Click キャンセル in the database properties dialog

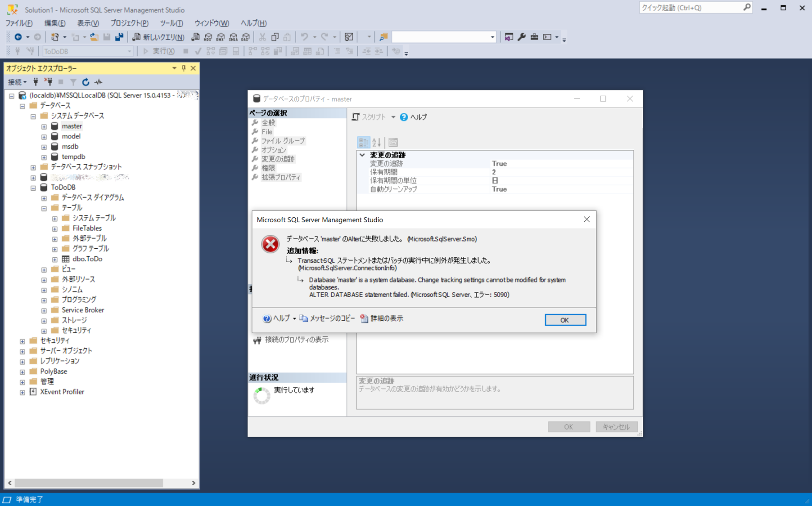click(616, 427)
